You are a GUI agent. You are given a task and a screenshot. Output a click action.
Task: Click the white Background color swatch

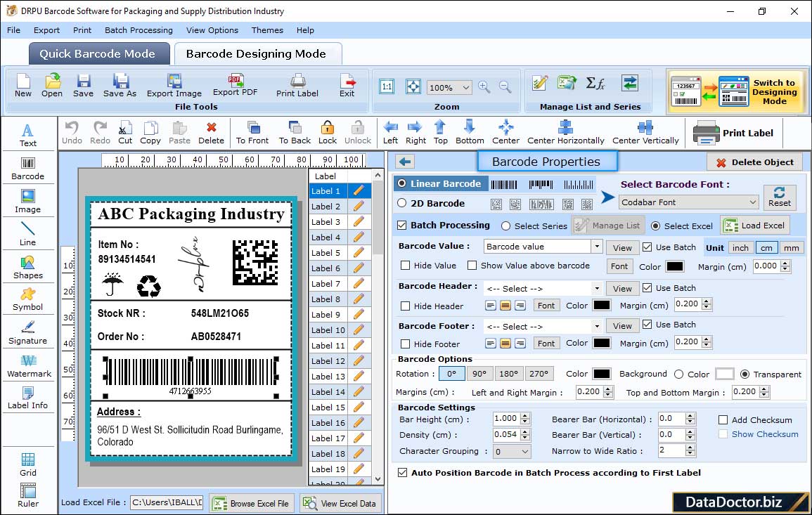pyautogui.click(x=724, y=374)
